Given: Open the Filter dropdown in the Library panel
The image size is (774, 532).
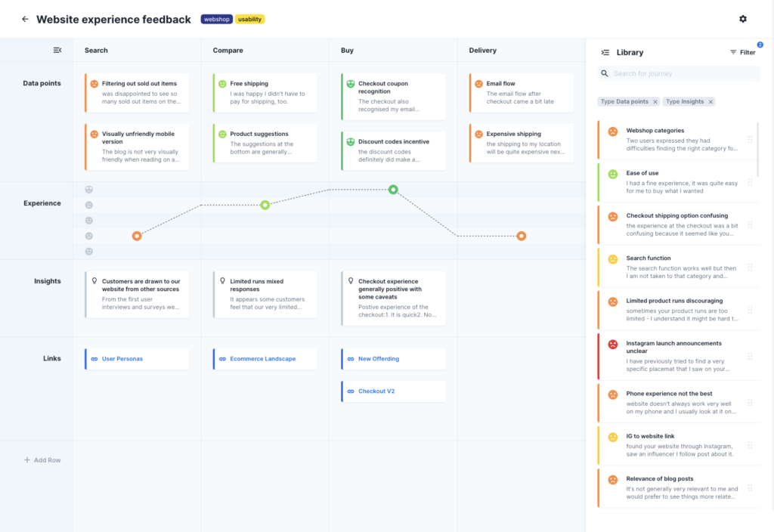Looking at the screenshot, I should [744, 52].
